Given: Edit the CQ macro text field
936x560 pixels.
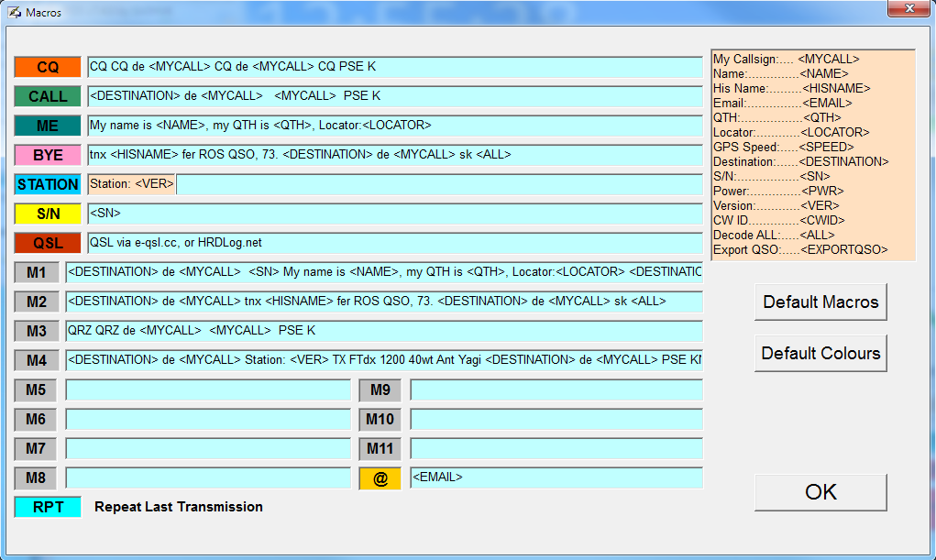Looking at the screenshot, I should [x=394, y=67].
